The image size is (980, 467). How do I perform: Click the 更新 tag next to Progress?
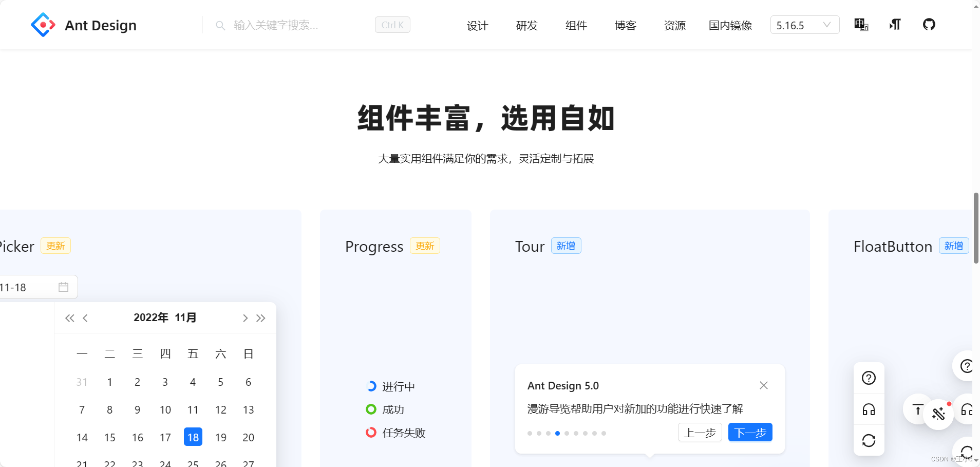pyautogui.click(x=425, y=246)
